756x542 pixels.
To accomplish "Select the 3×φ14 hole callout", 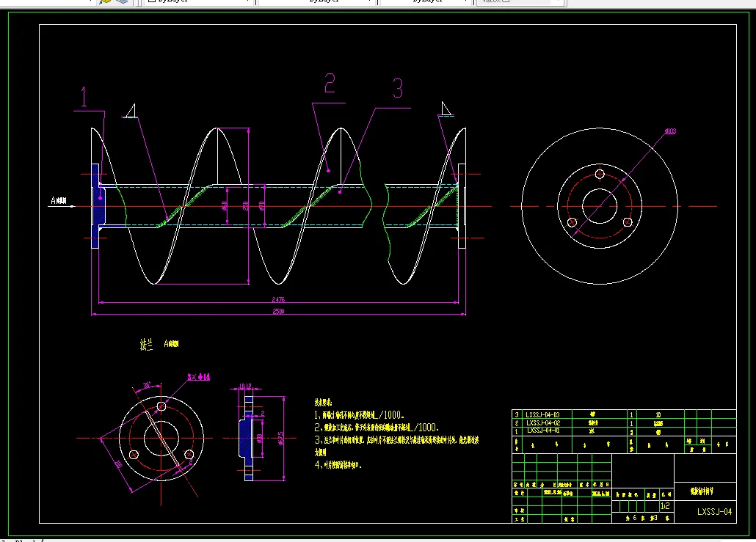I will (x=199, y=377).
